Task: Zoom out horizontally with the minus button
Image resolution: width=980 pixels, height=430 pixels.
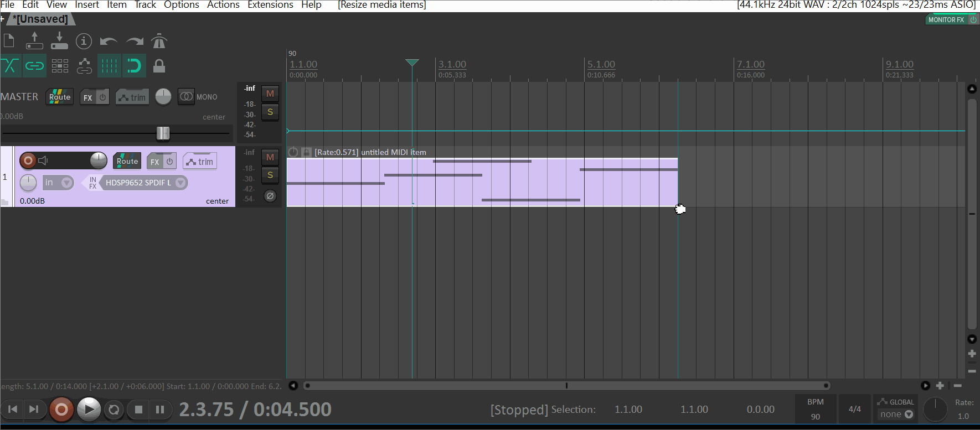Action: (x=958, y=386)
